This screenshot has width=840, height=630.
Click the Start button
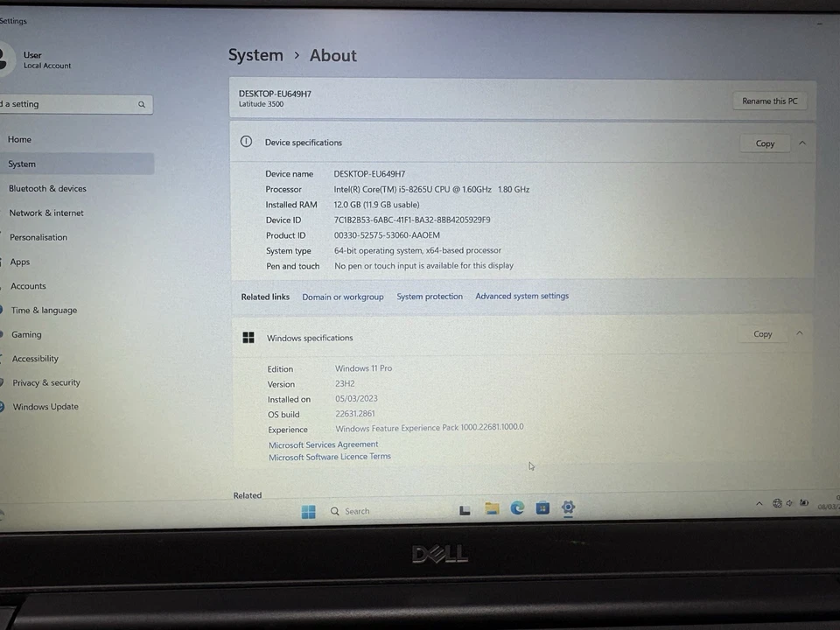point(308,511)
